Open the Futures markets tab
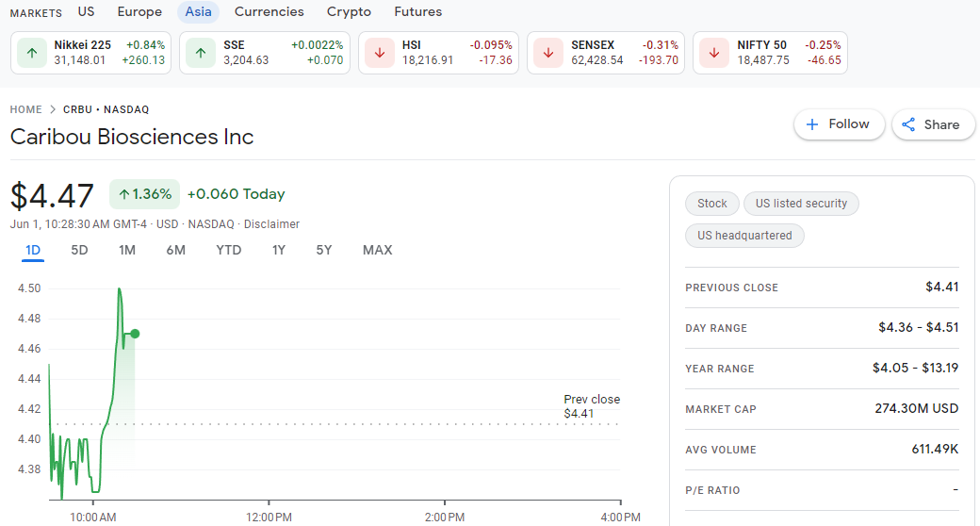980x526 pixels. pyautogui.click(x=417, y=12)
